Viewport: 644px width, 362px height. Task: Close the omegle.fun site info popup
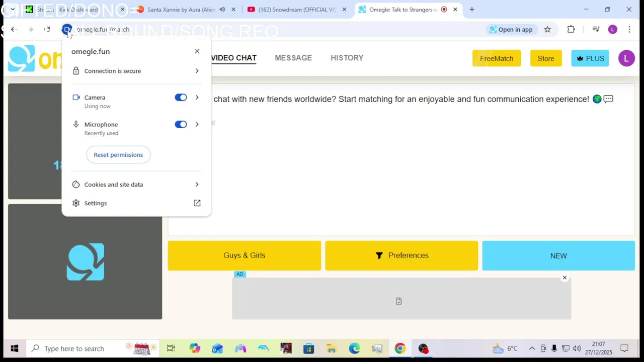197,51
